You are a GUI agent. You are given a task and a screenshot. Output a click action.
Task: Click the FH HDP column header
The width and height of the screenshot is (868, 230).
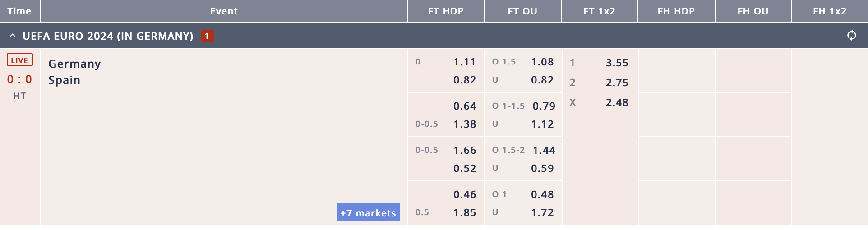[x=676, y=11]
